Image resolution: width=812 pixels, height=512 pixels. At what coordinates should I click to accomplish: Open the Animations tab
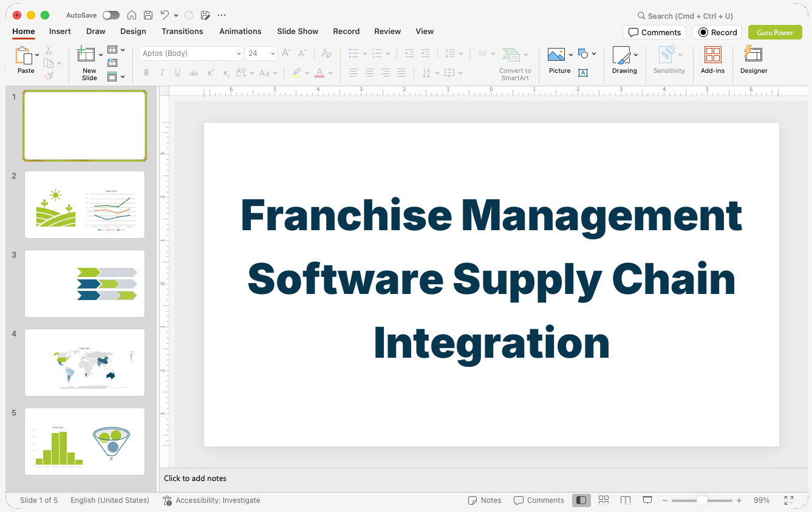[x=241, y=31]
